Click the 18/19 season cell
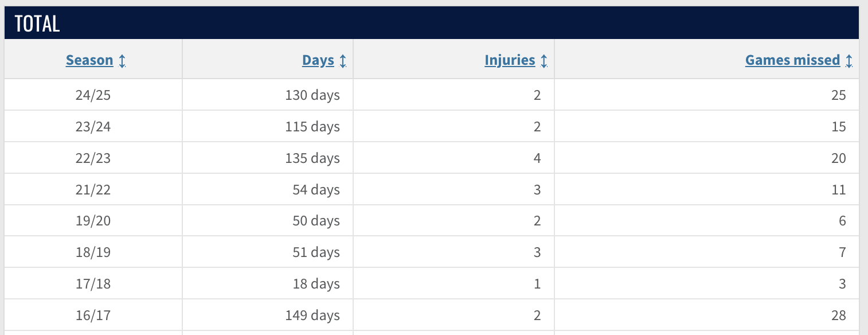This screenshot has width=868, height=335. coord(93,252)
